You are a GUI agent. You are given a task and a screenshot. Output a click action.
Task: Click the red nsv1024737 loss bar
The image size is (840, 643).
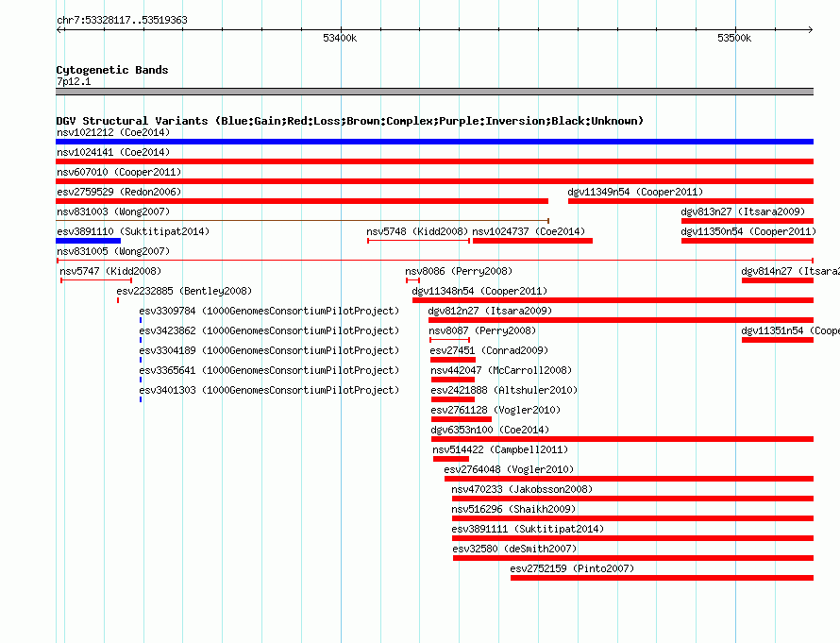532,241
